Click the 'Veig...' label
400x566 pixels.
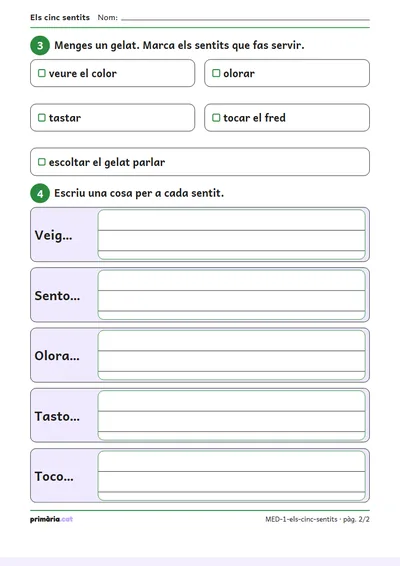pos(53,236)
